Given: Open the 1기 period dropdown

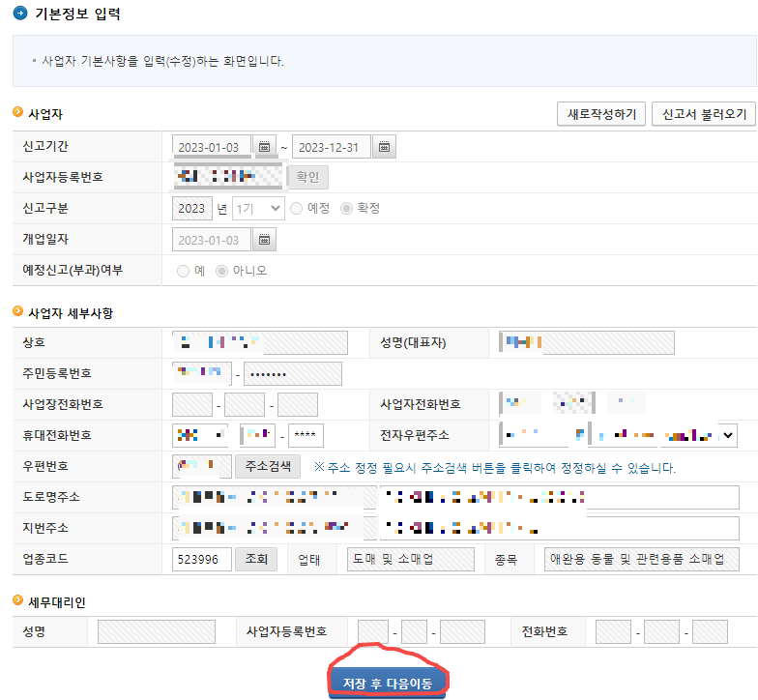Looking at the screenshot, I should point(258,209).
